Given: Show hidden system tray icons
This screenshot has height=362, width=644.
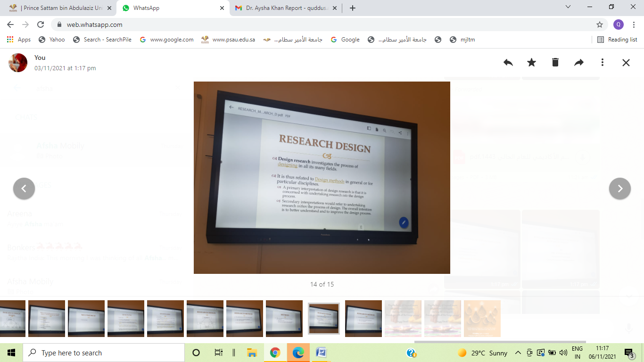Looking at the screenshot, I should (518, 353).
